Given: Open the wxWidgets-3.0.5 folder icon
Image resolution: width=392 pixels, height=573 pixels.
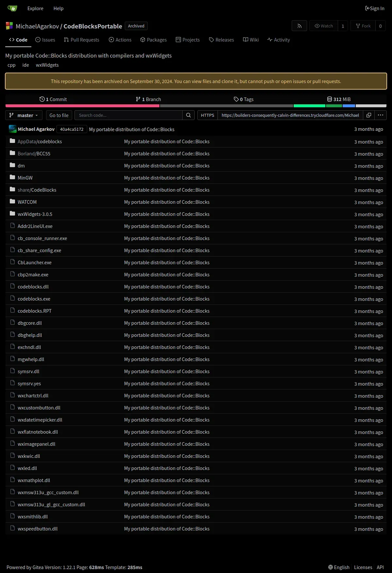Looking at the screenshot, I should click(x=12, y=214).
